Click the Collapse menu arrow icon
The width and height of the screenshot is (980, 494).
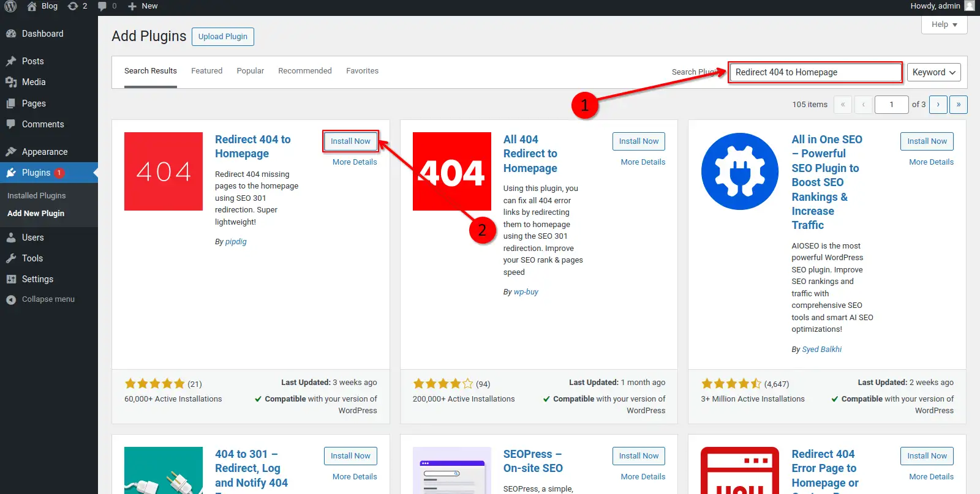[11, 299]
